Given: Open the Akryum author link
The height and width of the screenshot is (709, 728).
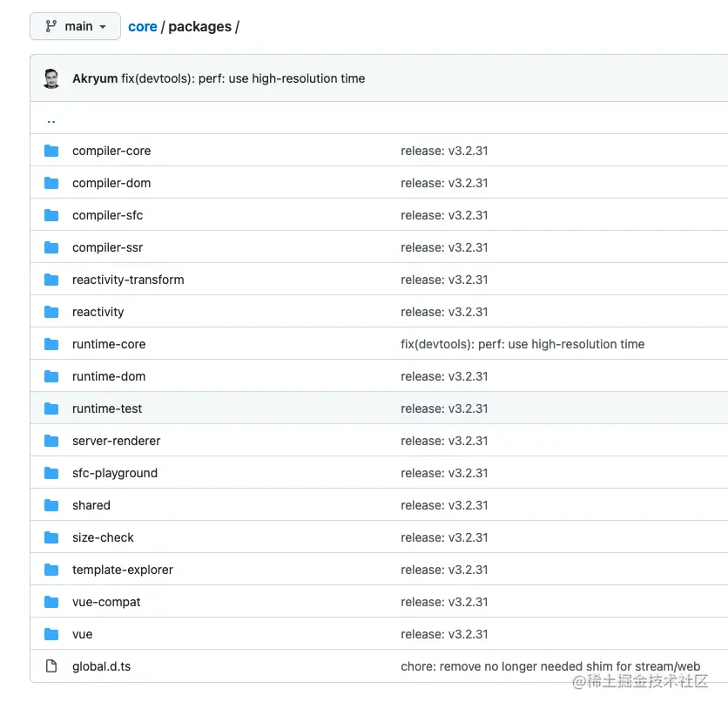Looking at the screenshot, I should pos(95,78).
